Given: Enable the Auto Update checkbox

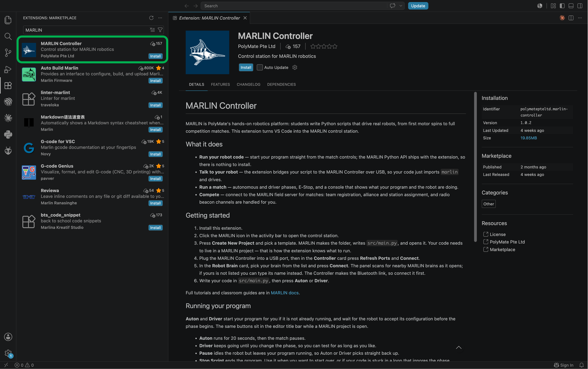Looking at the screenshot, I should tap(260, 67).
